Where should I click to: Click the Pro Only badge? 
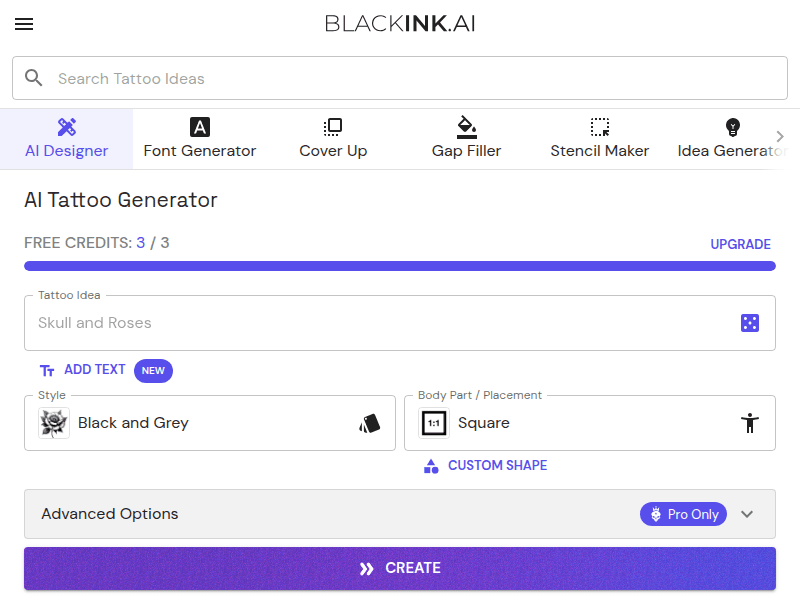pyautogui.click(x=683, y=514)
